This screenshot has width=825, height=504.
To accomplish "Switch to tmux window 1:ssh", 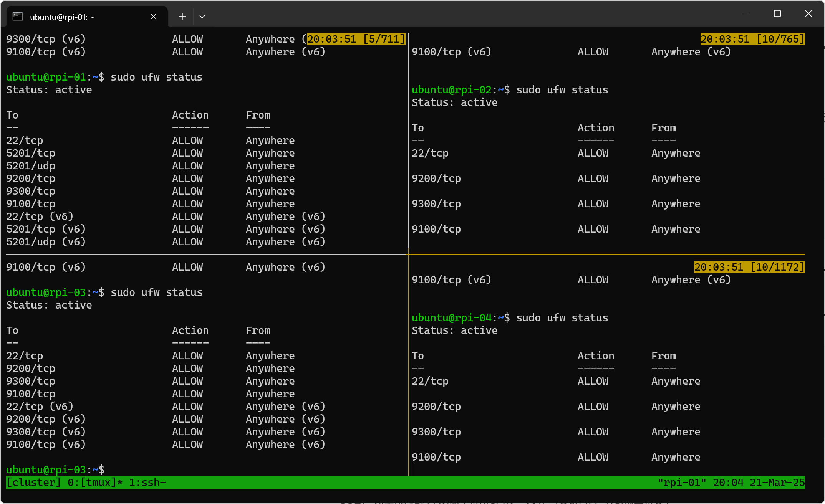I will [147, 483].
